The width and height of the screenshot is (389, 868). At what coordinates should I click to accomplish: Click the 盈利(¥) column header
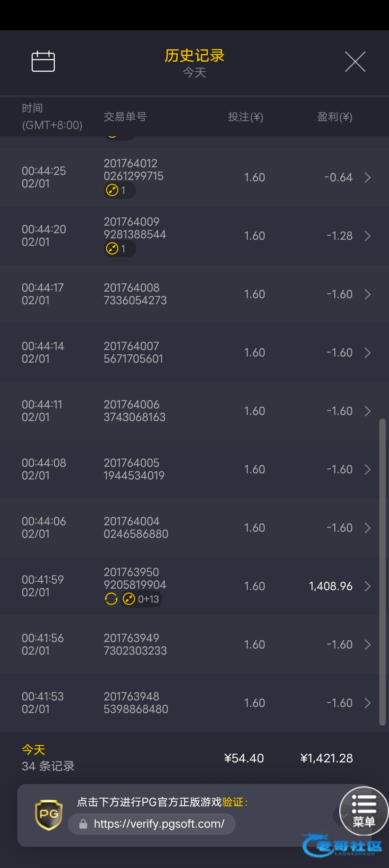[x=335, y=117]
